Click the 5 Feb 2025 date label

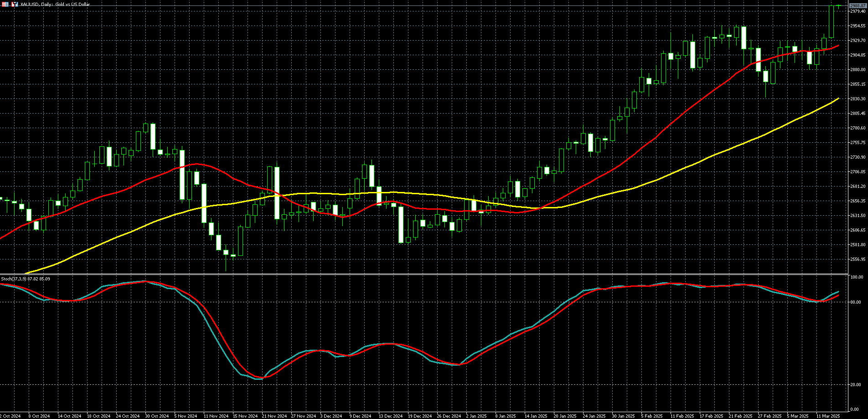pos(652,416)
